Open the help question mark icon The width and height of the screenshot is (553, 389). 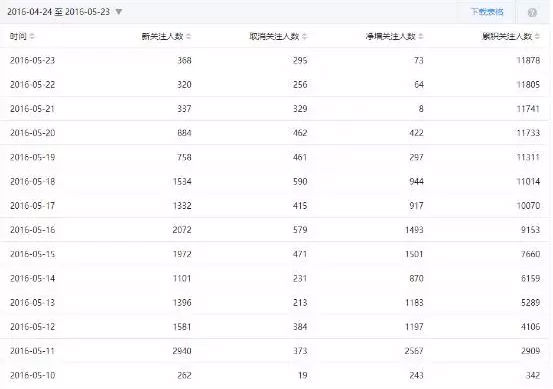(x=532, y=13)
